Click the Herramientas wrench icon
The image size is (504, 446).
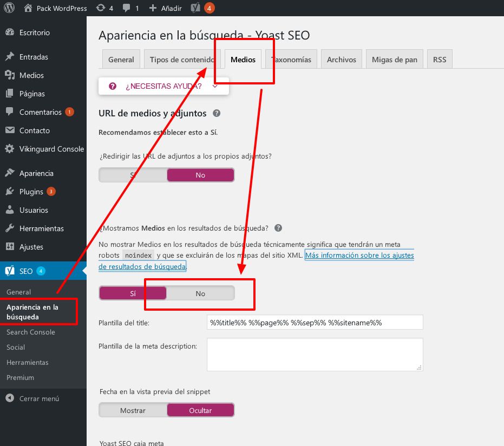[x=10, y=228]
